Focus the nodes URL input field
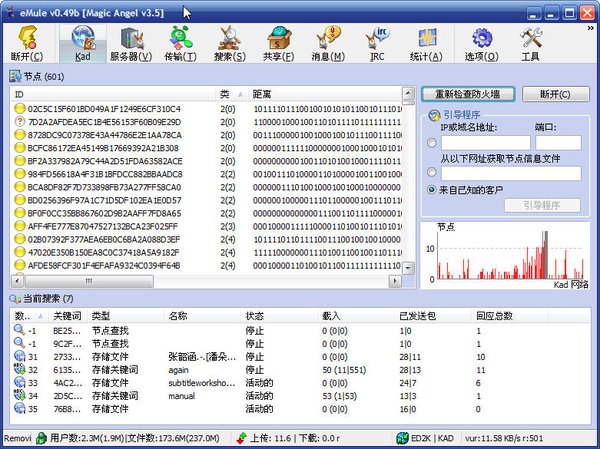This screenshot has height=449, width=600. coord(511,173)
